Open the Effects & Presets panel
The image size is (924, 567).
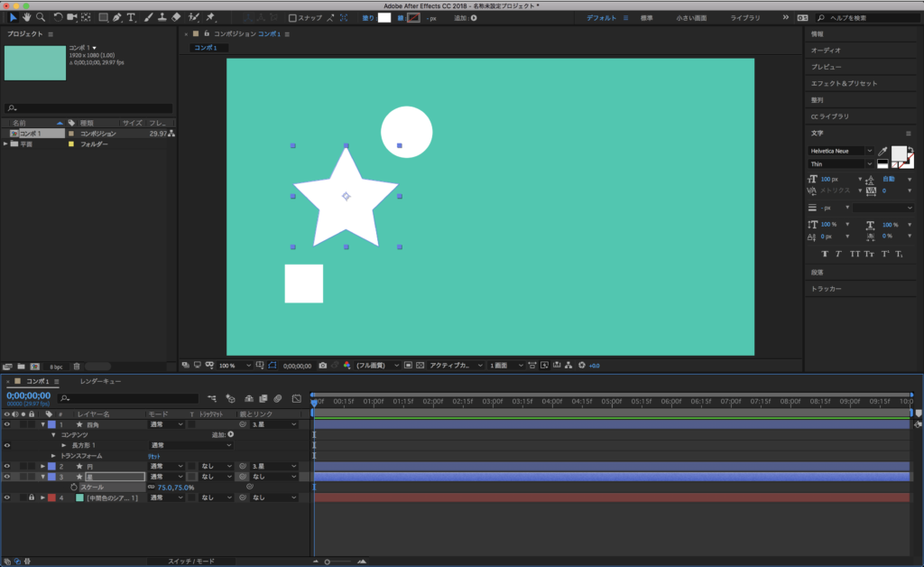pyautogui.click(x=844, y=83)
